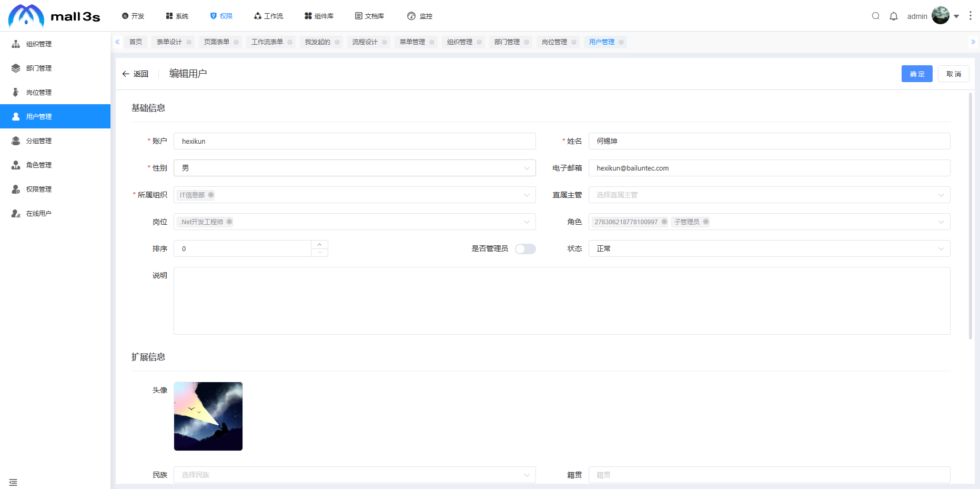Open the vertical three-dots more menu
Image resolution: width=980 pixels, height=489 pixels.
(971, 16)
